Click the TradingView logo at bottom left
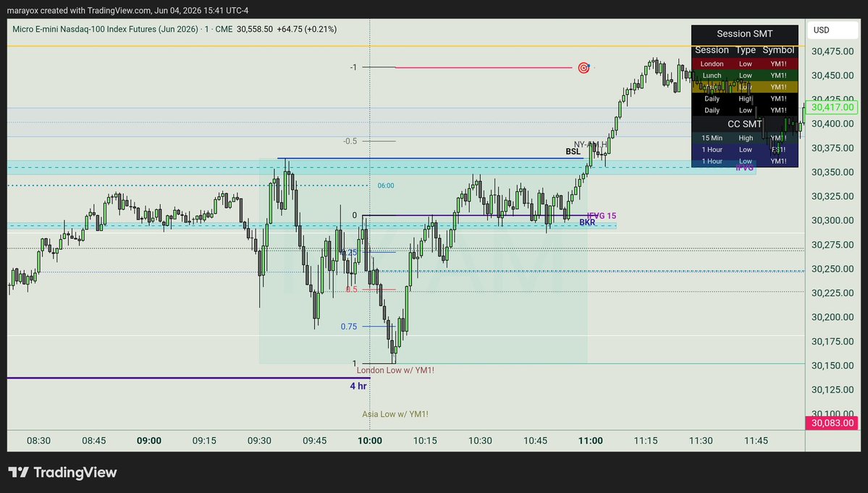Viewport: 868px width, 493px height. (x=62, y=473)
